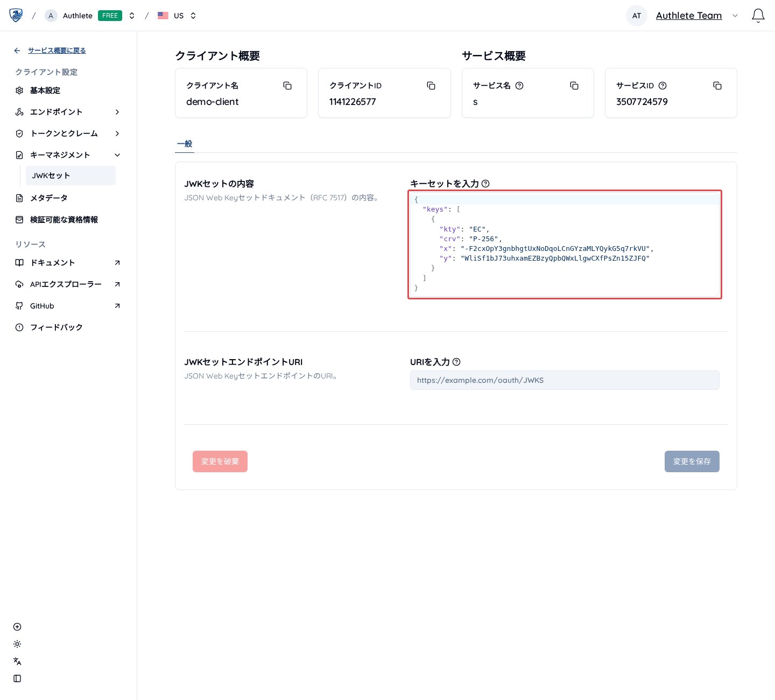Open the notifications bell
Image resolution: width=775 pixels, height=700 pixels.
[x=758, y=16]
